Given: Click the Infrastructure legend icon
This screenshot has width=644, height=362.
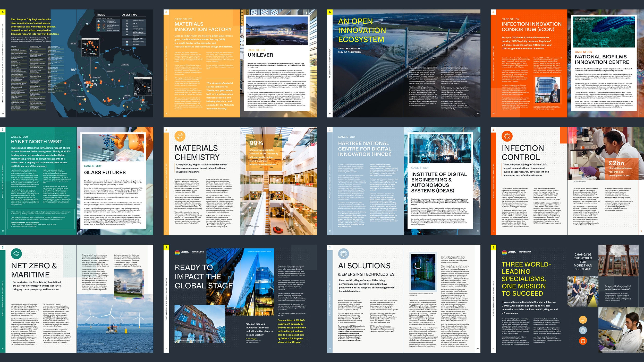Looking at the screenshot, I should pos(127,29).
